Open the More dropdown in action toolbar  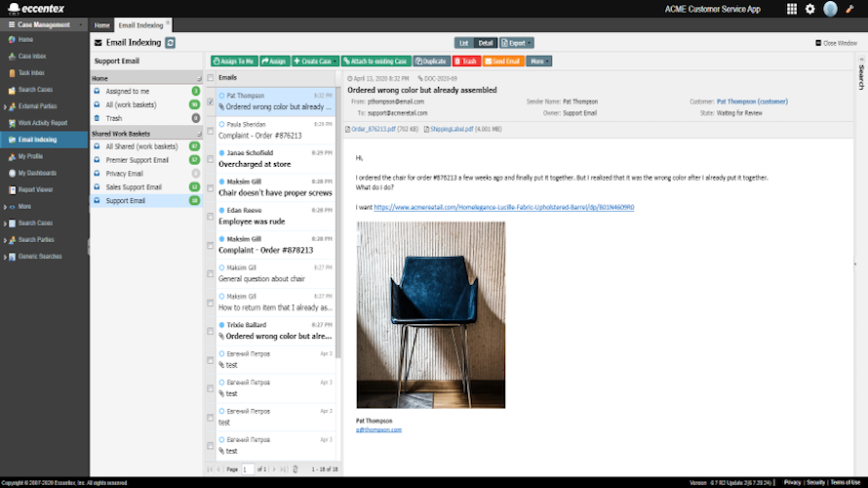tap(538, 61)
